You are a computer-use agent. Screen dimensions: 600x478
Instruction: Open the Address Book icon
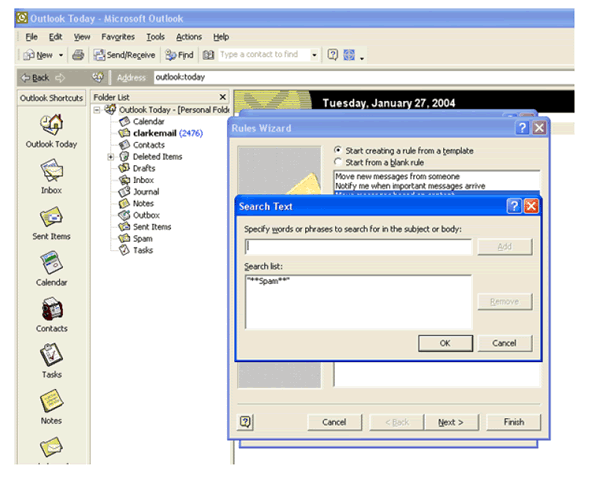[208, 55]
